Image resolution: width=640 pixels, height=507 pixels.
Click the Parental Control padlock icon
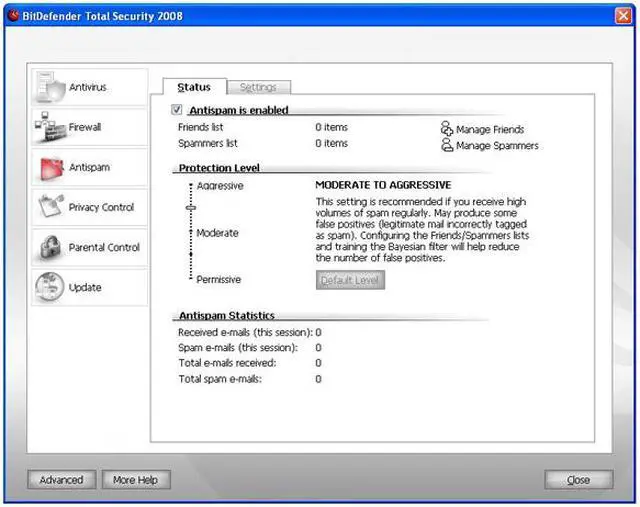(x=50, y=247)
